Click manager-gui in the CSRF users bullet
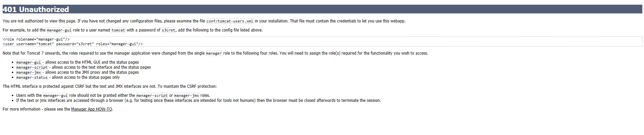Screen dimensions: 644x135 click(55, 95)
